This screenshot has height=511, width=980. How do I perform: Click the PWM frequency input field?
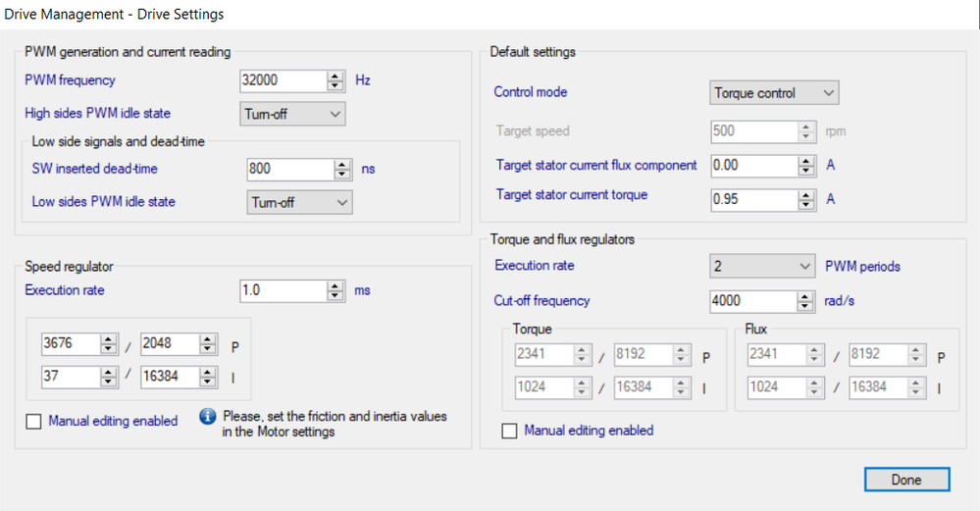pos(284,80)
